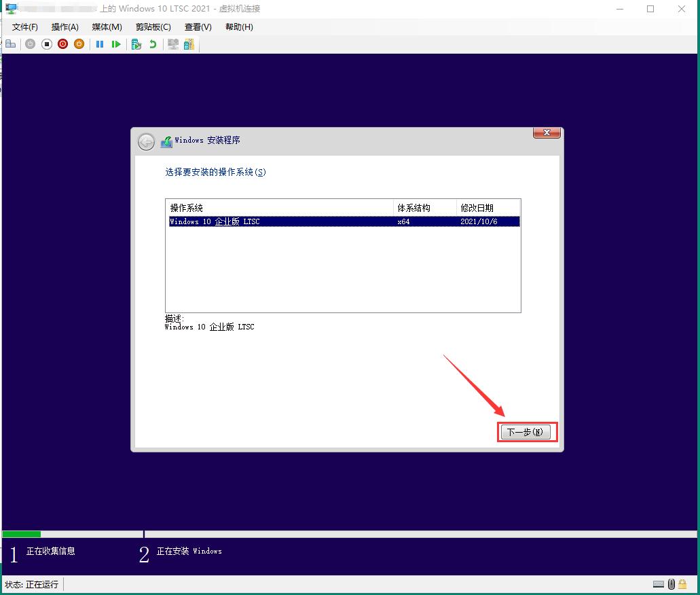Select the Windows 10 企业版 LTSC row
Screen dimensions: 700x595
point(344,221)
